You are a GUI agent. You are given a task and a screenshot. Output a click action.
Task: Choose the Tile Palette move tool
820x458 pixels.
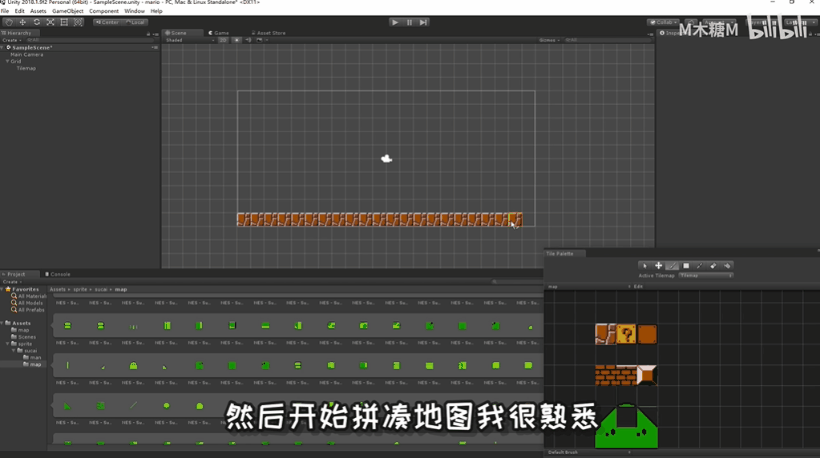click(x=658, y=266)
